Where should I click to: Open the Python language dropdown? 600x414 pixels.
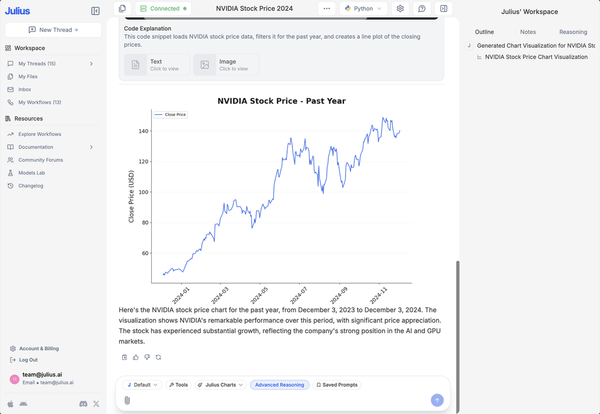click(x=363, y=8)
